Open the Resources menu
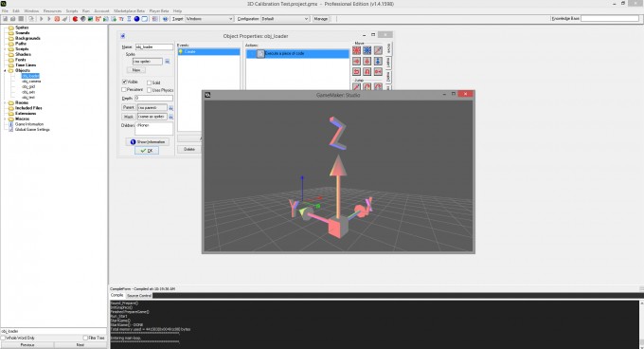Image resolution: width=644 pixels, height=349 pixels. tap(52, 11)
